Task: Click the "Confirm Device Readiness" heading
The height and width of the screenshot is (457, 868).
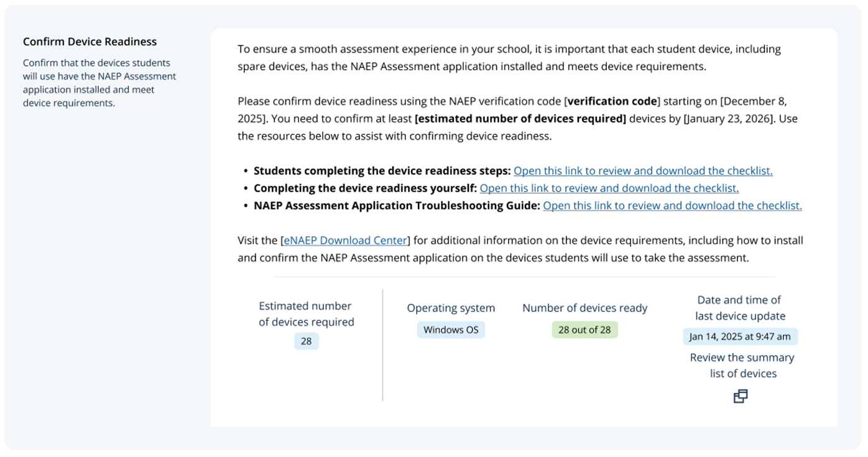Action: (90, 42)
